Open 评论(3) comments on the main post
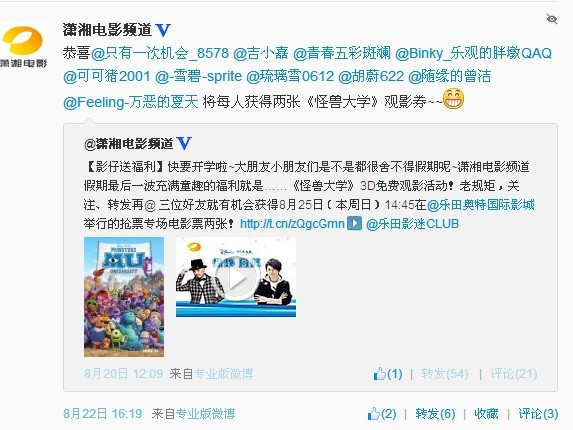 click(x=538, y=414)
